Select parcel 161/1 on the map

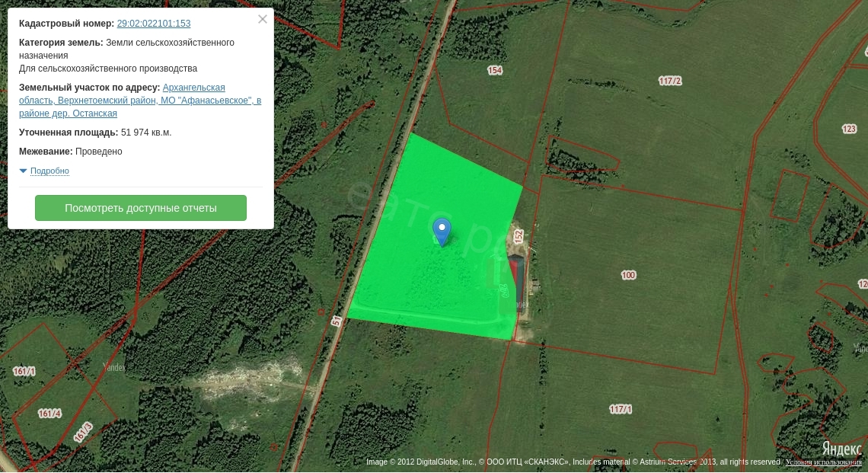(24, 371)
